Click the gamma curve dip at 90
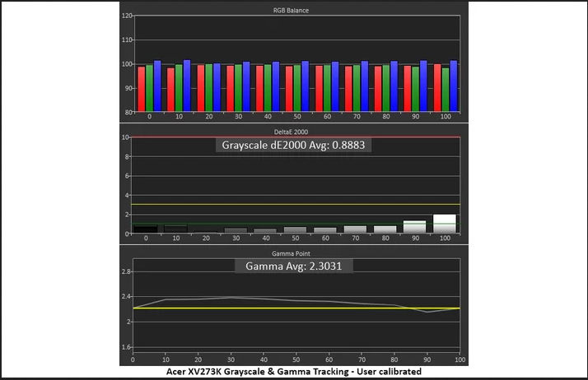This screenshot has height=380, width=588. tap(427, 312)
